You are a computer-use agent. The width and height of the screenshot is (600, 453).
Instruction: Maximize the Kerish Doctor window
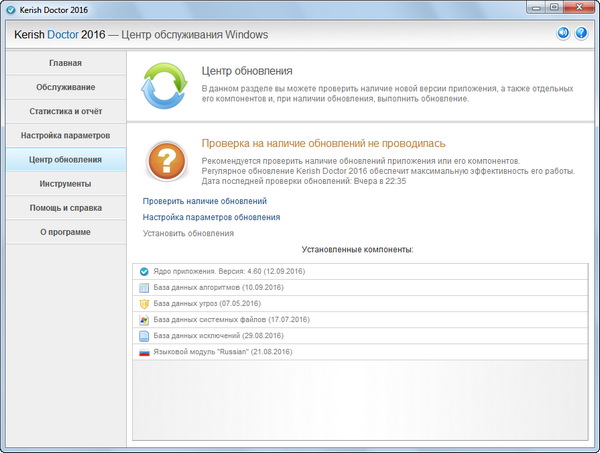coord(554,7)
